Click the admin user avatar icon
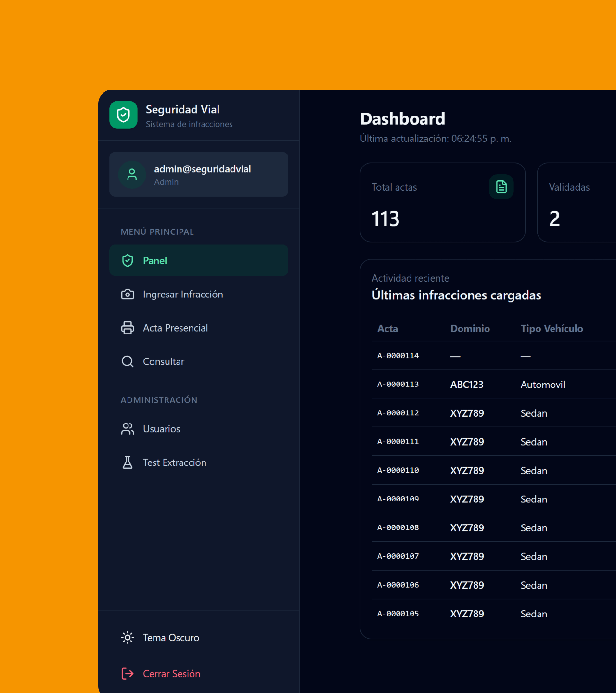The width and height of the screenshot is (616, 693). (132, 175)
